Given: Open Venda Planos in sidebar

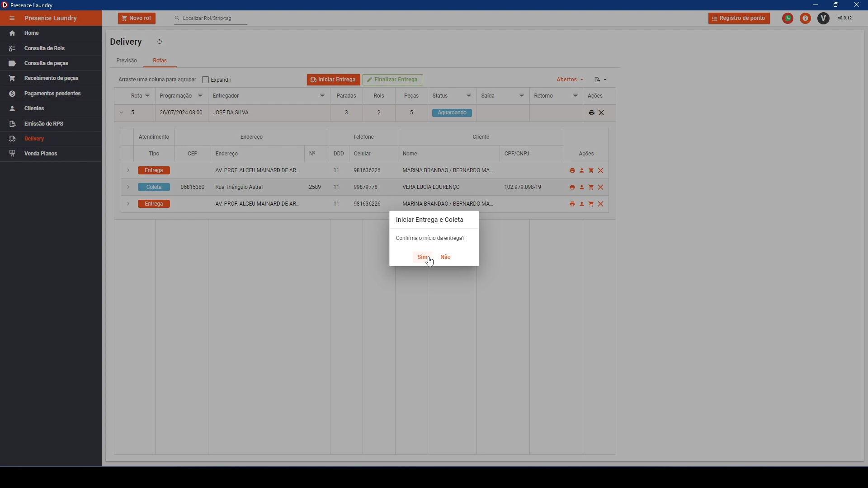Looking at the screenshot, I should point(51,154).
